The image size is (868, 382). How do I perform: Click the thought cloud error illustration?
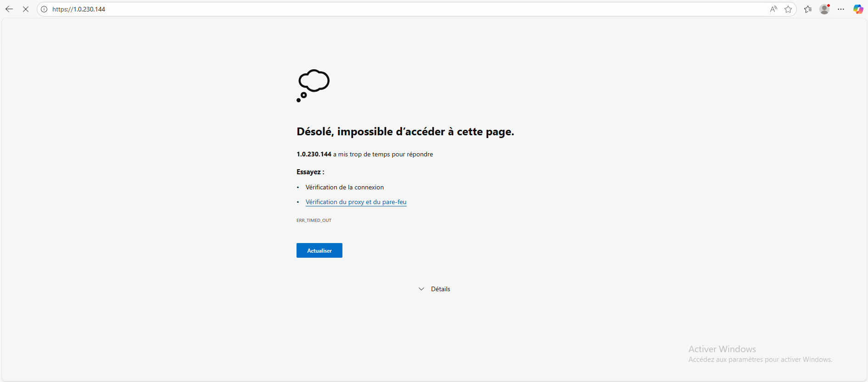pos(313,85)
